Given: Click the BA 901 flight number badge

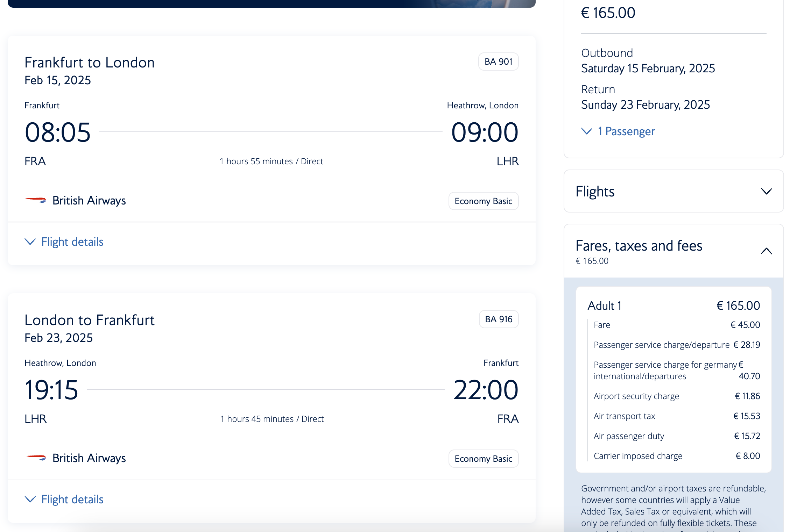Looking at the screenshot, I should pos(498,62).
